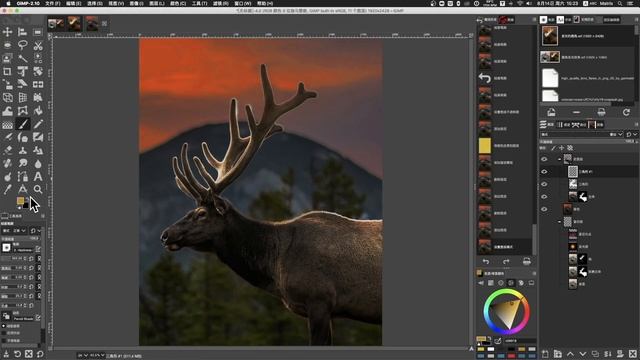Undo button below history list
The image size is (640, 360).
tap(486, 261)
